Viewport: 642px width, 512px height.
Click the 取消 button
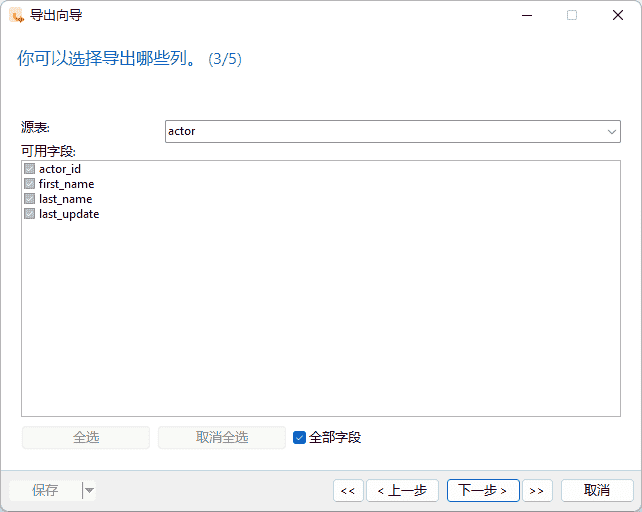[597, 490]
